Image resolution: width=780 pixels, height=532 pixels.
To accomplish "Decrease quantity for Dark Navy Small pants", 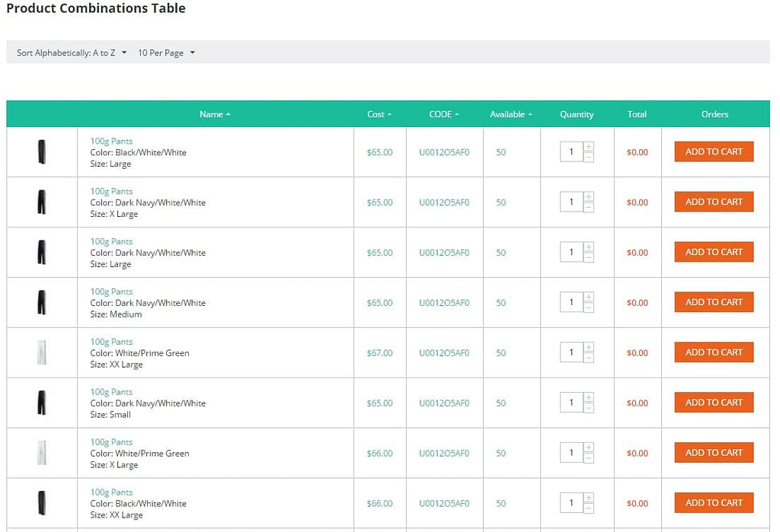I will (x=589, y=409).
